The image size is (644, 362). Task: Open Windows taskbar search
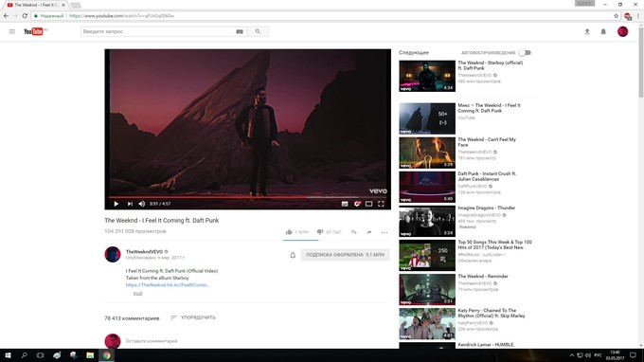pyautogui.click(x=25, y=355)
